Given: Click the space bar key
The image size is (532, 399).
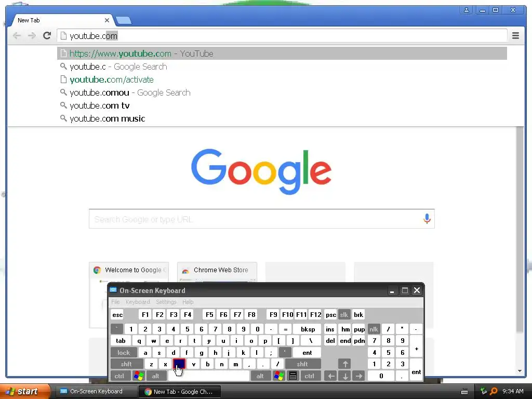Looking at the screenshot, I should point(209,376).
